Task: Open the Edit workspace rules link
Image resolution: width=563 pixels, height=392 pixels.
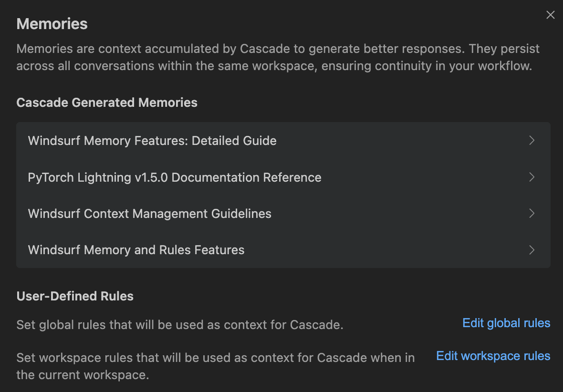Action: click(493, 356)
